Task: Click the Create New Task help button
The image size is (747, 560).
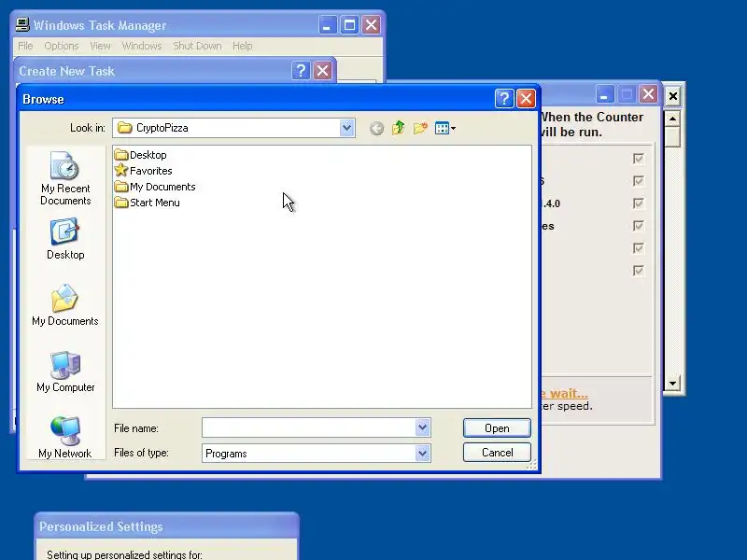Action: tap(301, 71)
